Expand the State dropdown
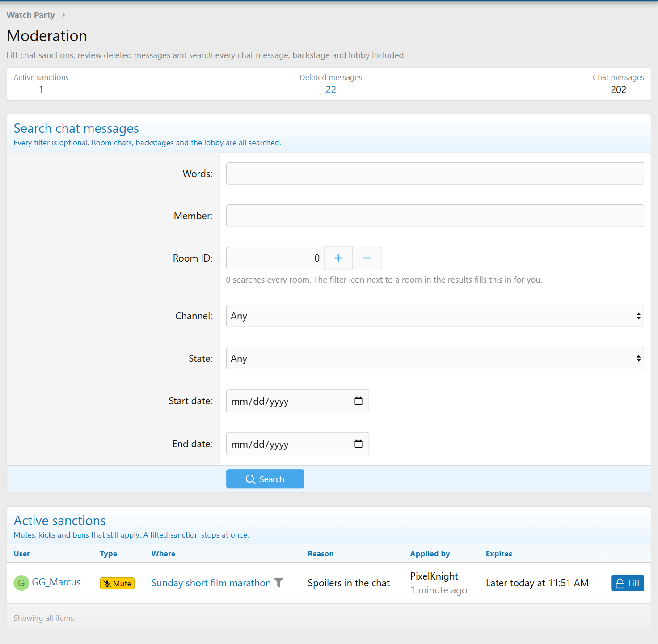The width and height of the screenshot is (658, 644). [435, 358]
